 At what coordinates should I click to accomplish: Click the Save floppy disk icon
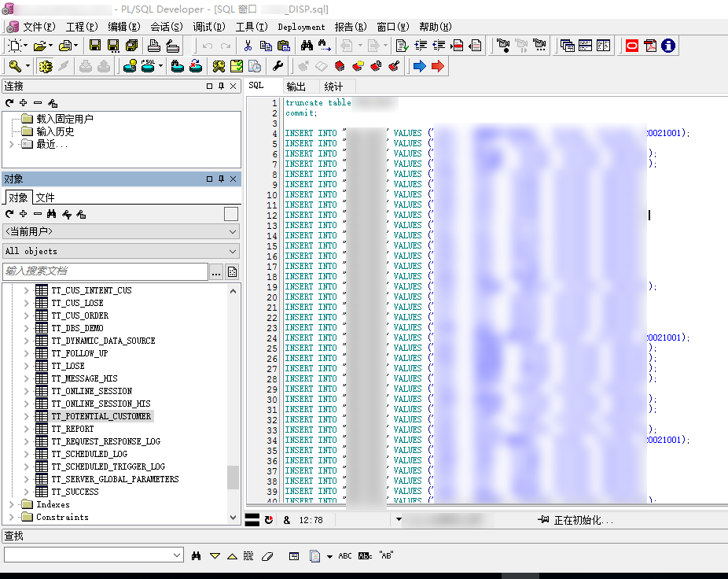94,46
